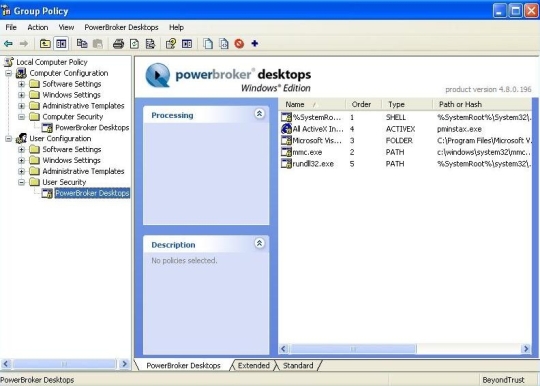The width and height of the screenshot is (540, 386).
Task: Expand Administrative Templates under Computer Configuration
Action: (x=21, y=106)
